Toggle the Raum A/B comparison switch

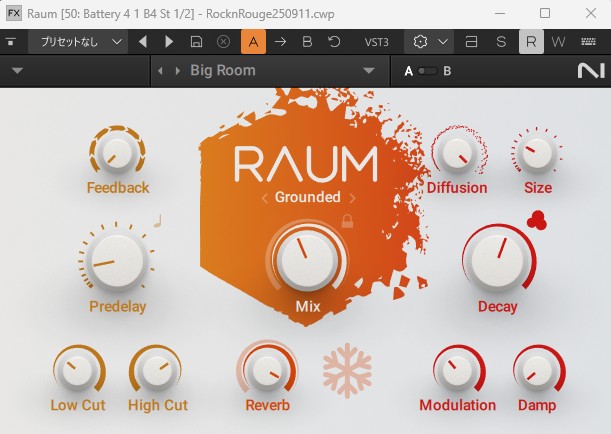(427, 71)
